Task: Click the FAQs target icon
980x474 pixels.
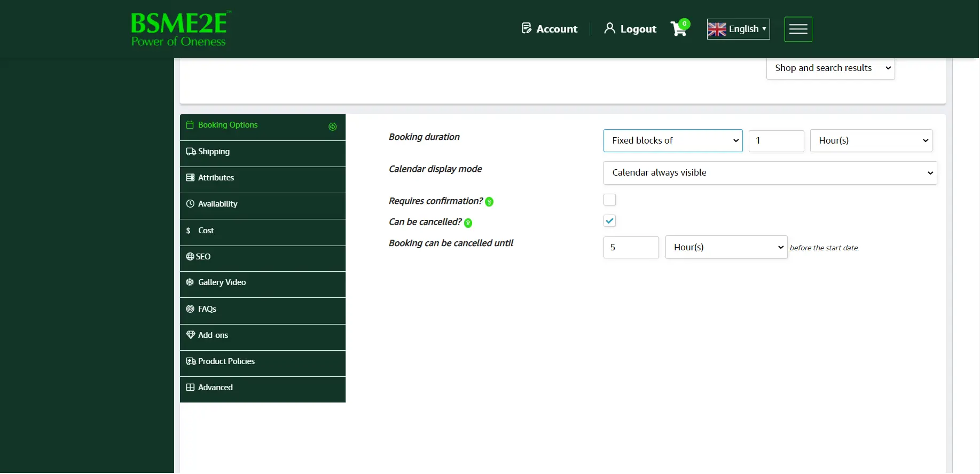Action: [190, 309]
